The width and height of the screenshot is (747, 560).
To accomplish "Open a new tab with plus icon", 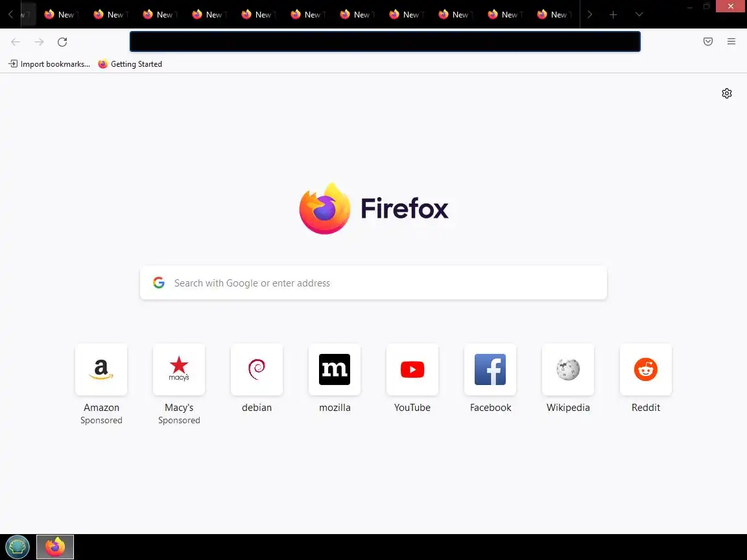I will click(x=613, y=15).
